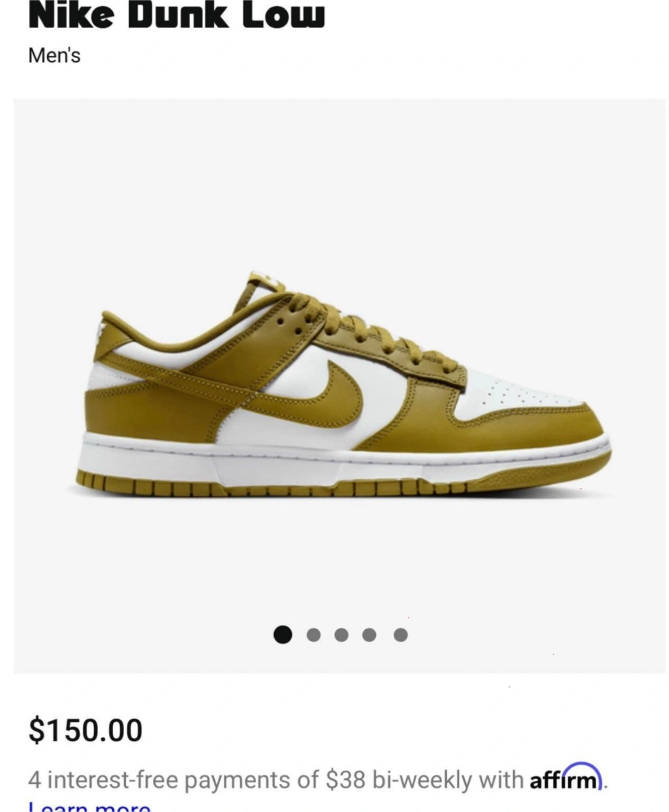Click the $150.00 price
669x812 pixels.
85,730
